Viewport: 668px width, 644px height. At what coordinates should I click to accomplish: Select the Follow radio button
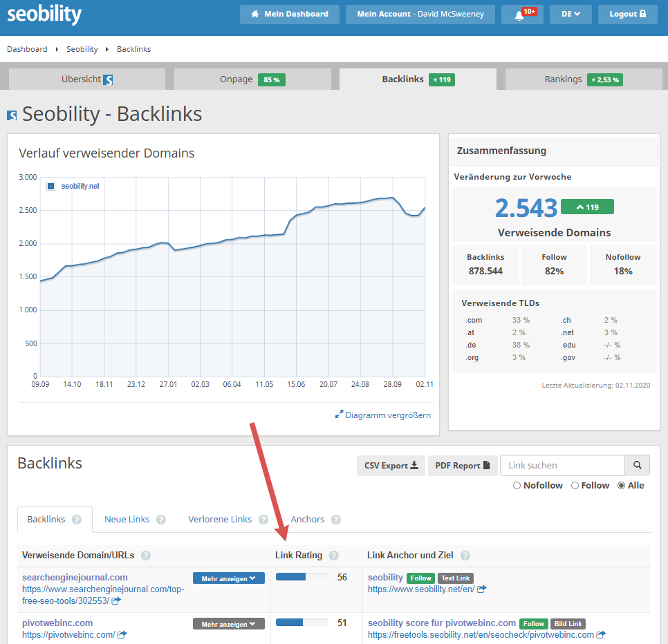(x=575, y=486)
